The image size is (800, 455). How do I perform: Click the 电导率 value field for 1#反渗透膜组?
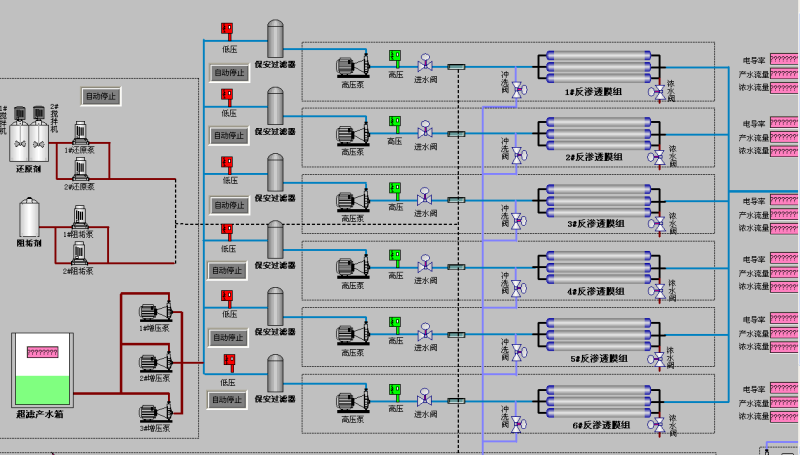(784, 60)
